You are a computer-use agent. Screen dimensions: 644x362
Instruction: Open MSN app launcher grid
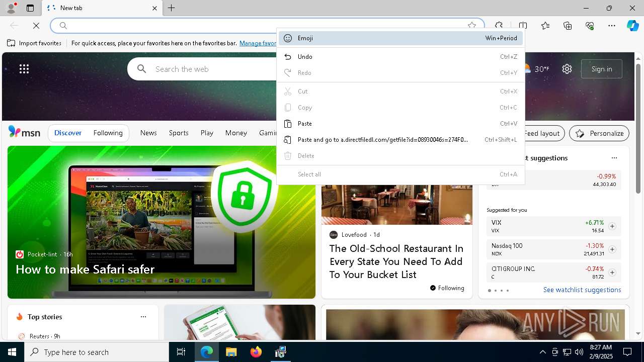[24, 69]
